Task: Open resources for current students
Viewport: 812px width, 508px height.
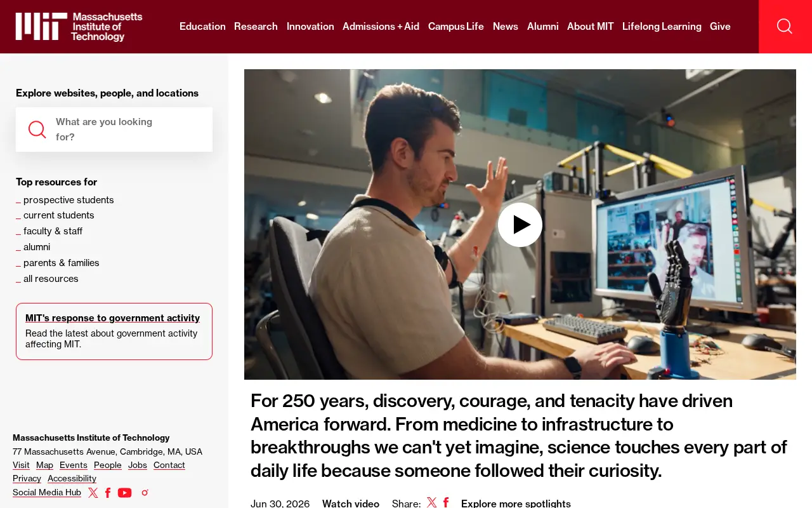Action: 59,215
